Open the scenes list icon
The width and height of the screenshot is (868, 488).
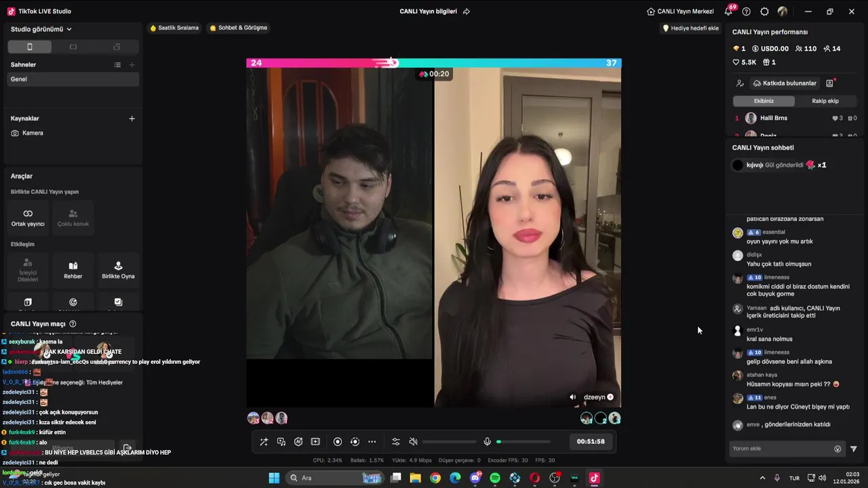pos(117,65)
